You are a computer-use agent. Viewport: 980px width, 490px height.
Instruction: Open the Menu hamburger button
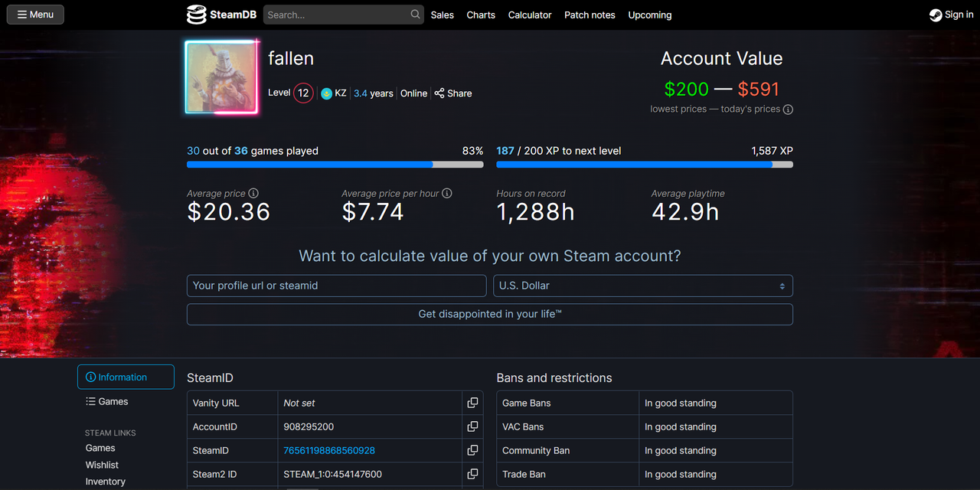[x=35, y=15]
